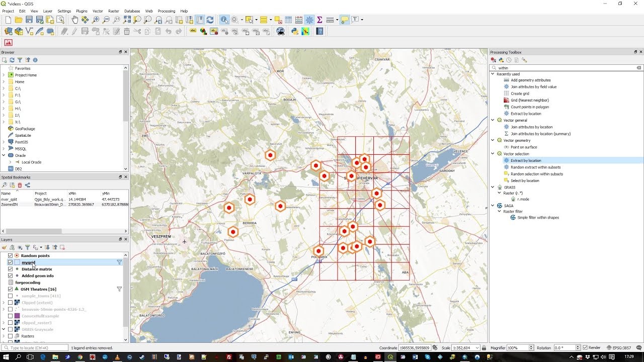Screen dimensions: 644x362
Task: Click the red landscape plugin icon
Action: [x=8, y=43]
